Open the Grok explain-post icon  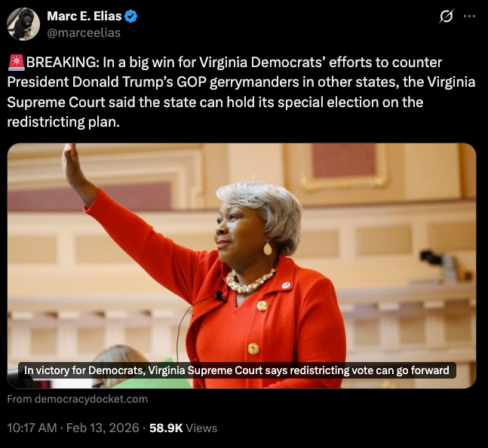[446, 16]
